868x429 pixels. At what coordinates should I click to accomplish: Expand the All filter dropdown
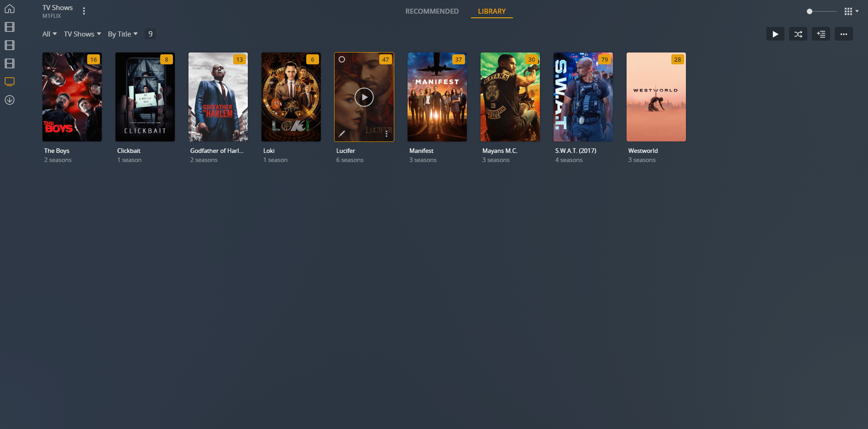coord(49,34)
